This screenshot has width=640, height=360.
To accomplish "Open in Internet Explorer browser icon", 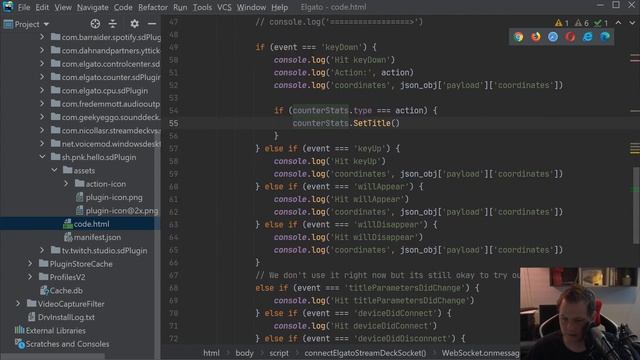I will 587,37.
